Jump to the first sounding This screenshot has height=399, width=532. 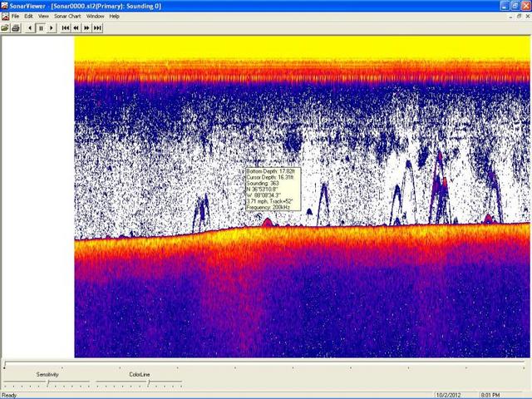(x=66, y=27)
